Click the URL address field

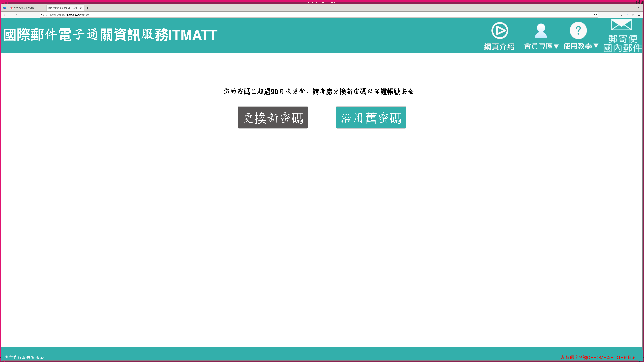tap(300, 15)
